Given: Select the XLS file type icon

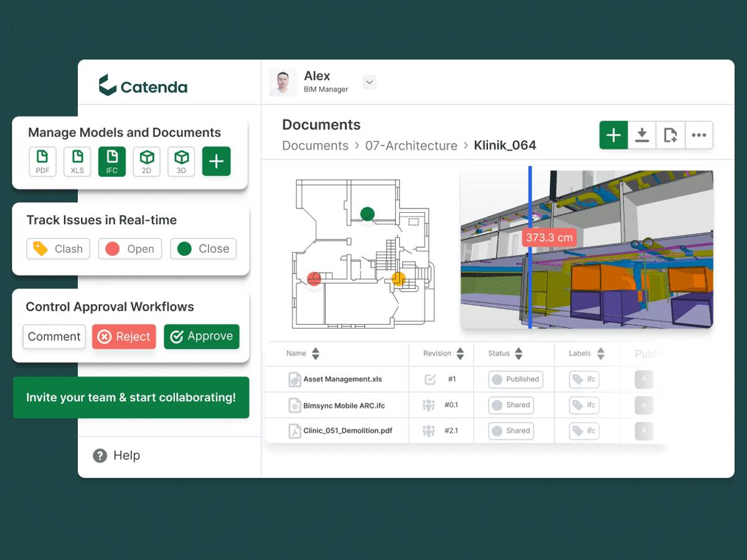Looking at the screenshot, I should [x=77, y=162].
